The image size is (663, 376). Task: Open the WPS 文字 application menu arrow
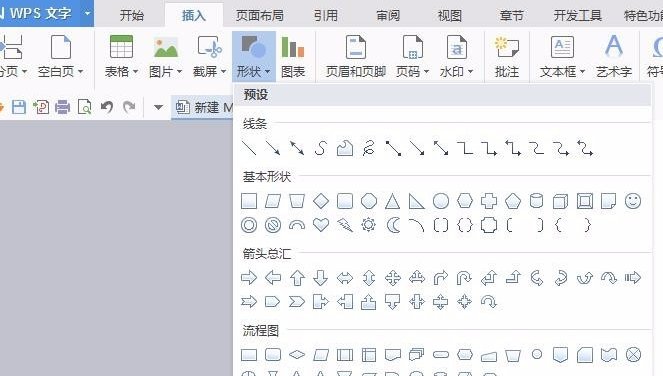pyautogui.click(x=87, y=13)
